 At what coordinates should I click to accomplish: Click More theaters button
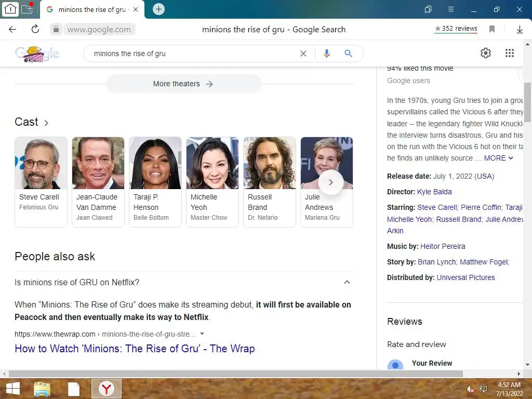pyautogui.click(x=183, y=84)
